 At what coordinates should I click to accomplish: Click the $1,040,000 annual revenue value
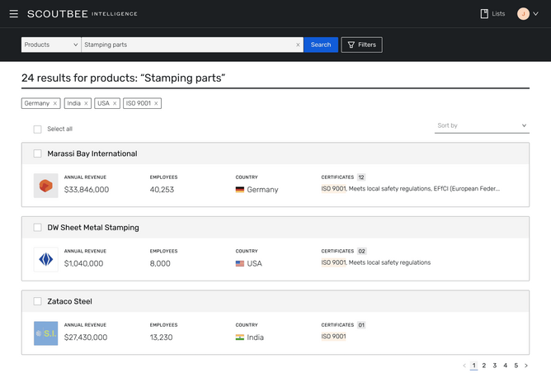83,263
